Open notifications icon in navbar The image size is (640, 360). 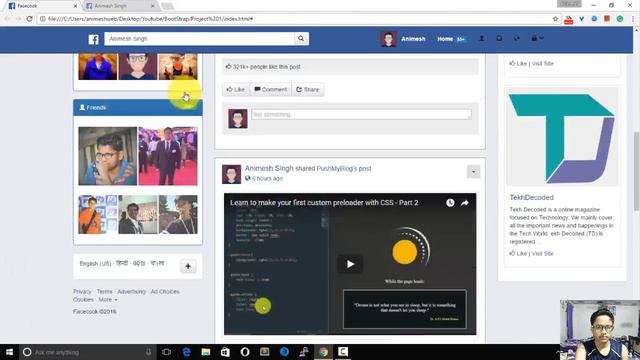[517, 38]
